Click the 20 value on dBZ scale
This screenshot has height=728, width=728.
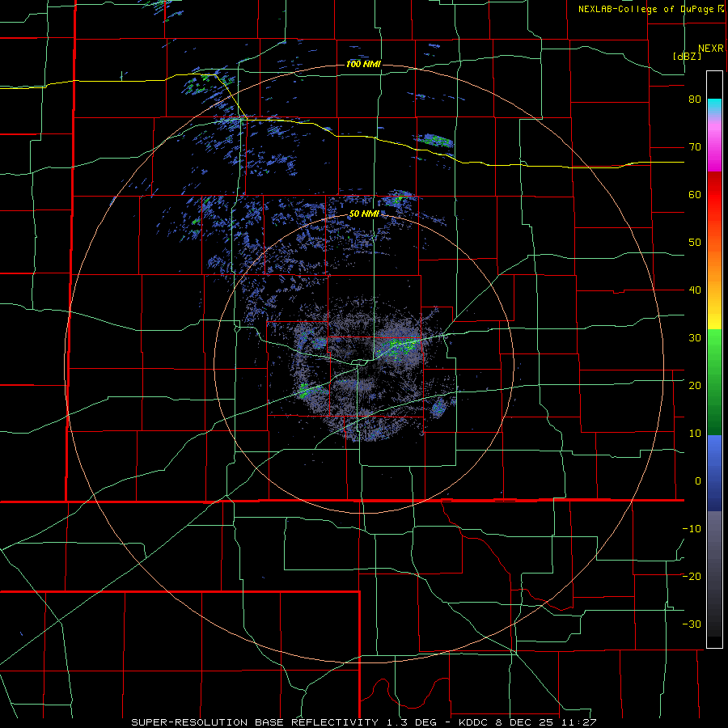[695, 385]
